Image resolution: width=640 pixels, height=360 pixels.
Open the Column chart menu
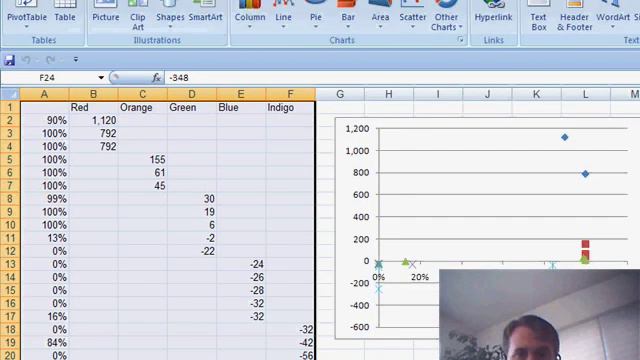(x=250, y=15)
